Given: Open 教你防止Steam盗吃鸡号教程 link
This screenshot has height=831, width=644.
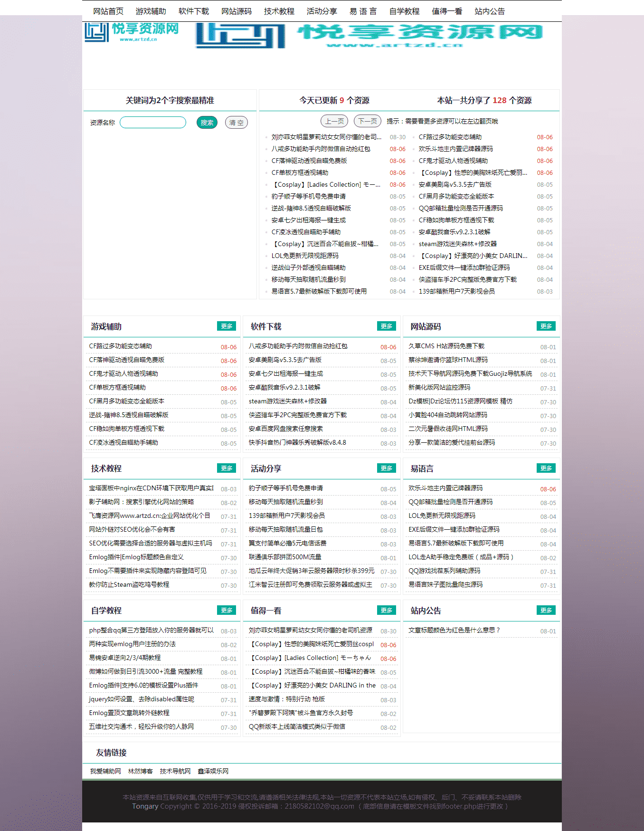Looking at the screenshot, I should click(x=129, y=584).
